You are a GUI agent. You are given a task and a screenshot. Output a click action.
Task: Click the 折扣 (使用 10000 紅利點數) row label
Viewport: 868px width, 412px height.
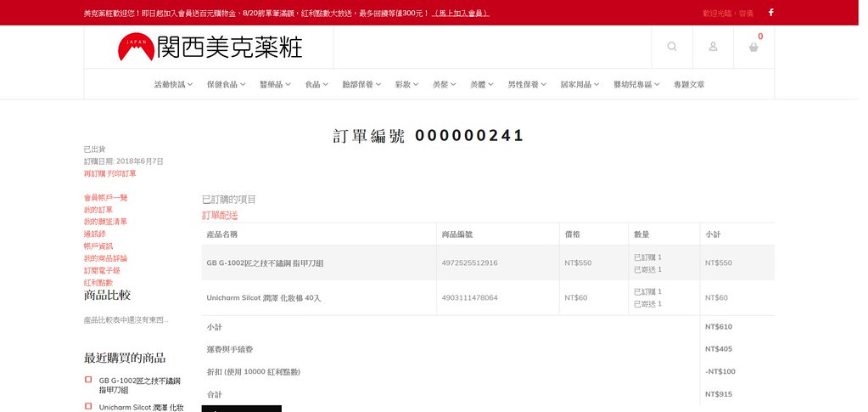point(254,372)
